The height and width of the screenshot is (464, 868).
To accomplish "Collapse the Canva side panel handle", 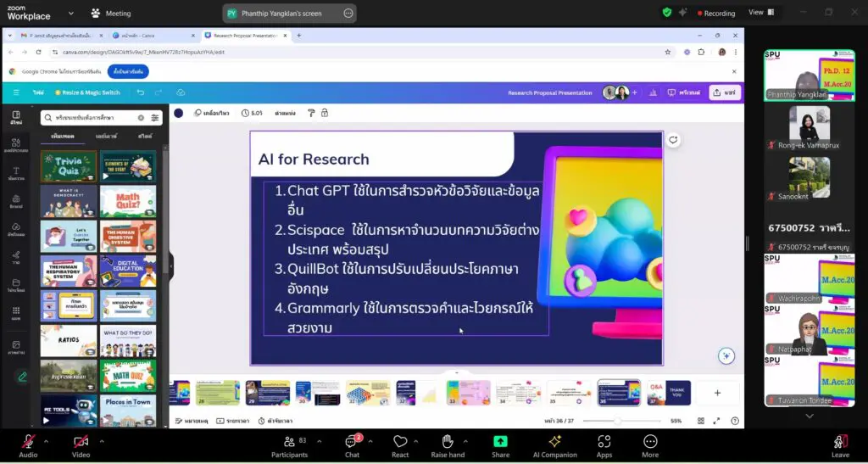I will click(170, 266).
